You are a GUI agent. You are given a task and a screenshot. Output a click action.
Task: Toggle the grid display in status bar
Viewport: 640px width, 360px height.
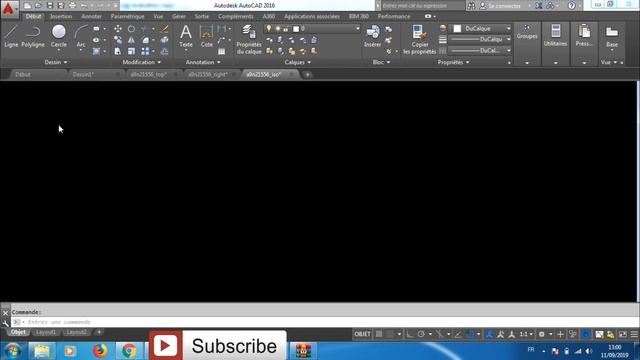[379, 334]
